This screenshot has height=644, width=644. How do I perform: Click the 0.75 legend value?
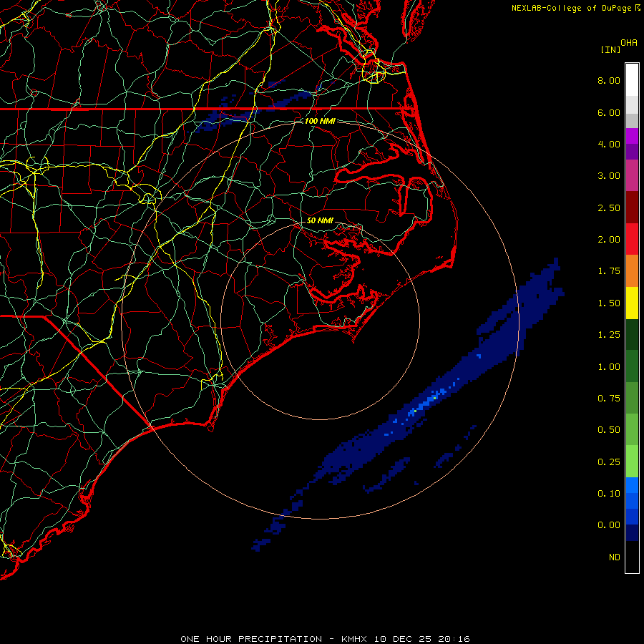609,399
